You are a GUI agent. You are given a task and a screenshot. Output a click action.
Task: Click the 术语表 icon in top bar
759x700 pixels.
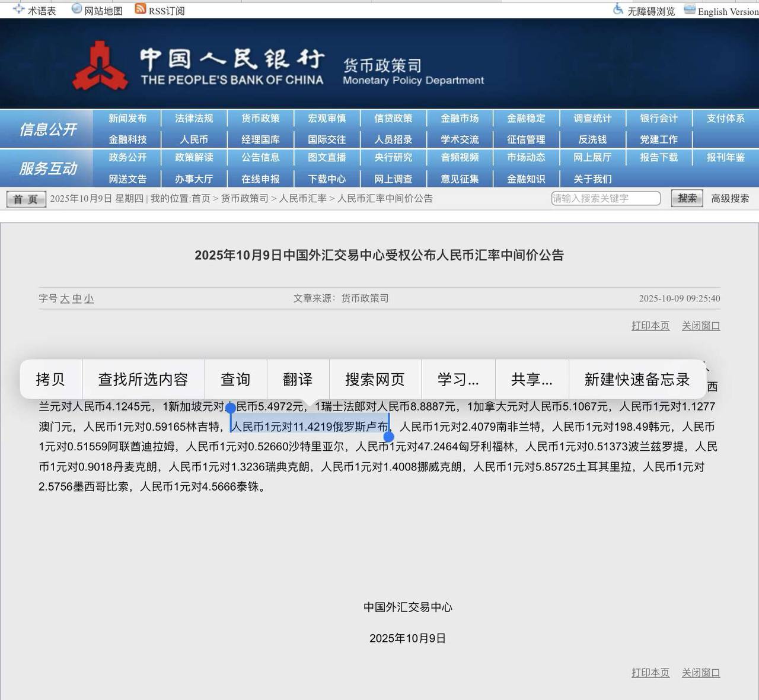[19, 9]
